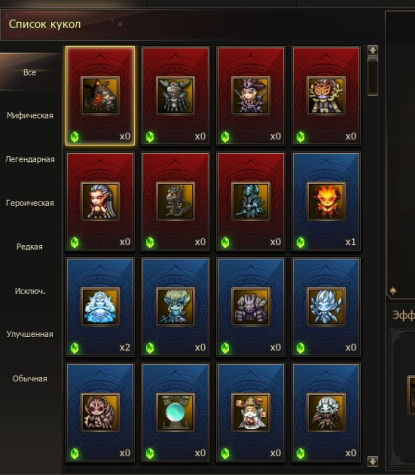Switch to the Все filter tab
The height and width of the screenshot is (475, 415).
(30, 72)
